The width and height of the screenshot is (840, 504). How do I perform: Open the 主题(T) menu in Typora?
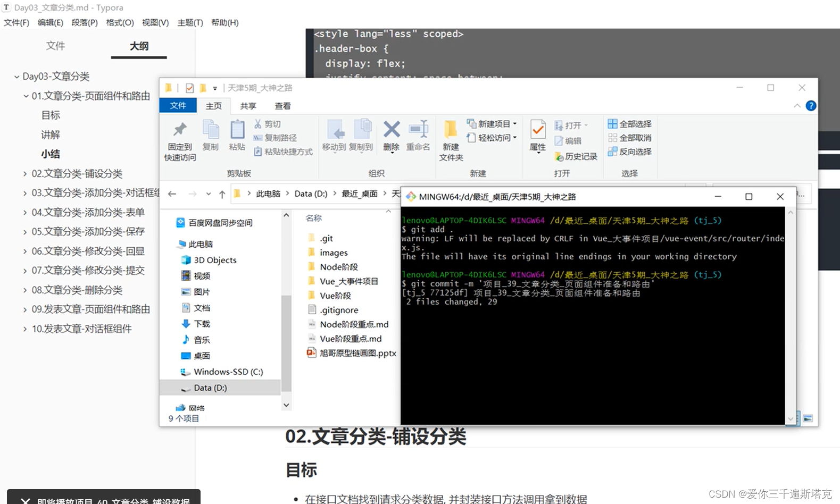(x=190, y=22)
